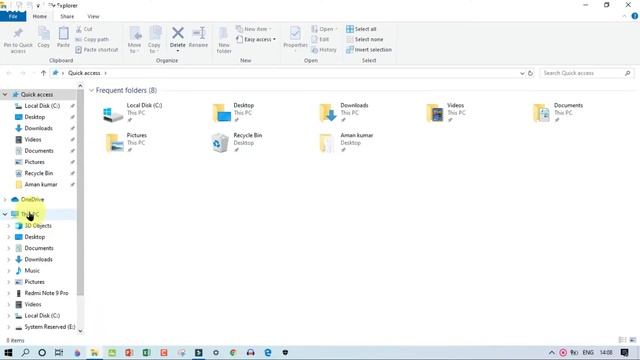Viewport: 640px width, 360px height.
Task: Click Paste shortcut command
Action: (x=97, y=49)
